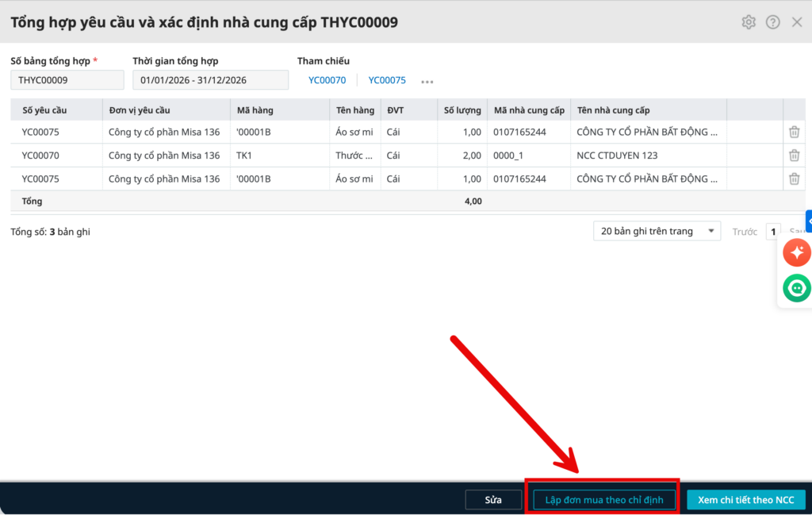Select the TK1 item code cell
Screen dimensions: 812x515
pyautogui.click(x=280, y=156)
